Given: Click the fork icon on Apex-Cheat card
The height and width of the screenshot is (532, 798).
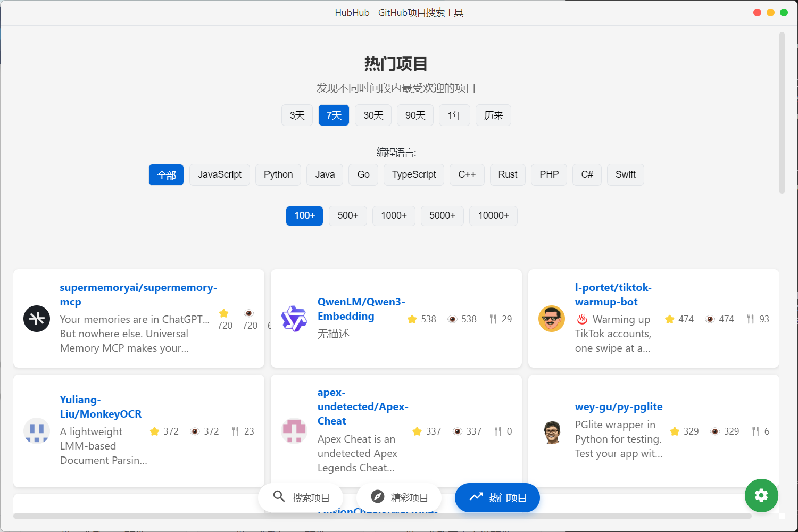Looking at the screenshot, I should coord(498,431).
